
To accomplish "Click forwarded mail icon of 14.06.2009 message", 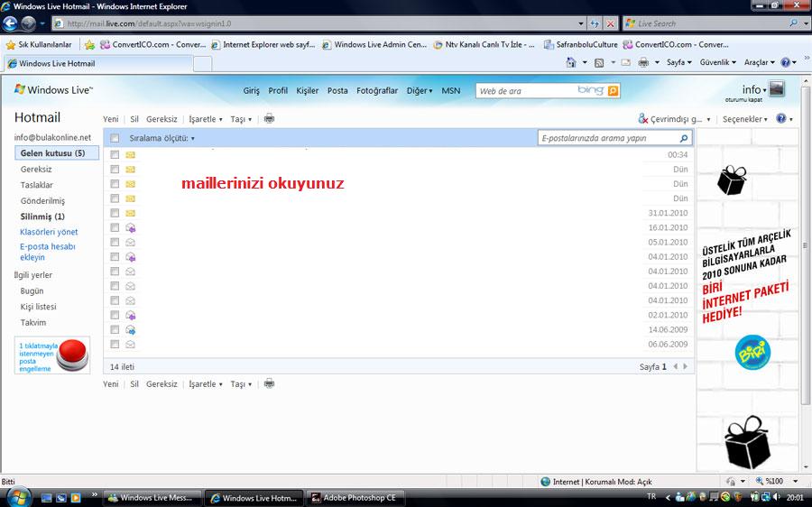I will pos(131,329).
